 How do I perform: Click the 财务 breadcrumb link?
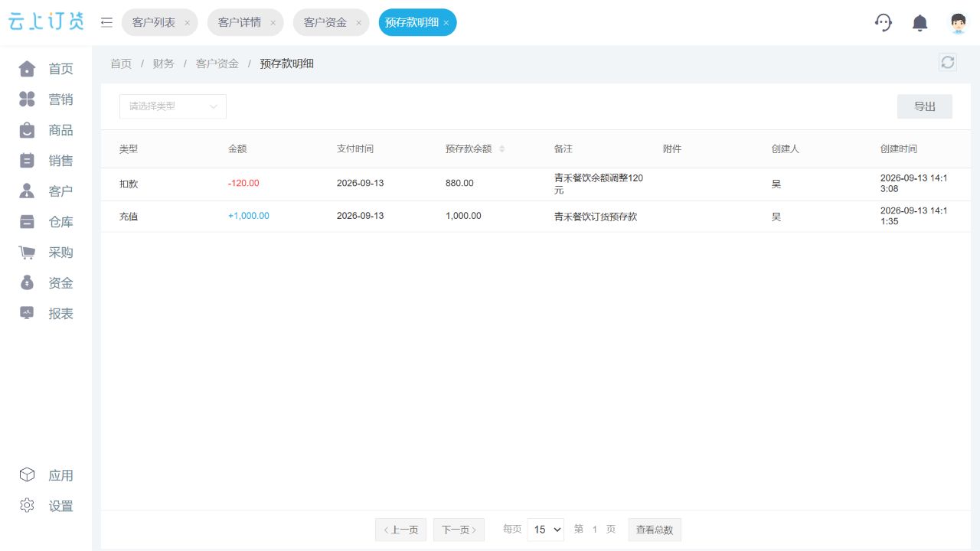[164, 64]
